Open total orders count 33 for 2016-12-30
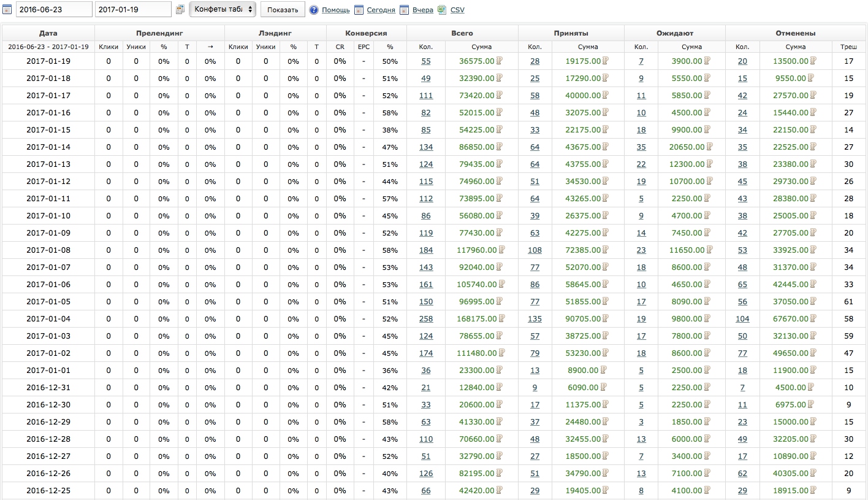 click(x=426, y=405)
